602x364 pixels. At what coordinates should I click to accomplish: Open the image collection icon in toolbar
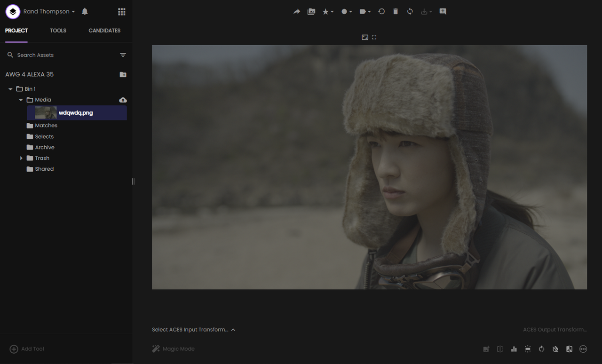point(311,12)
